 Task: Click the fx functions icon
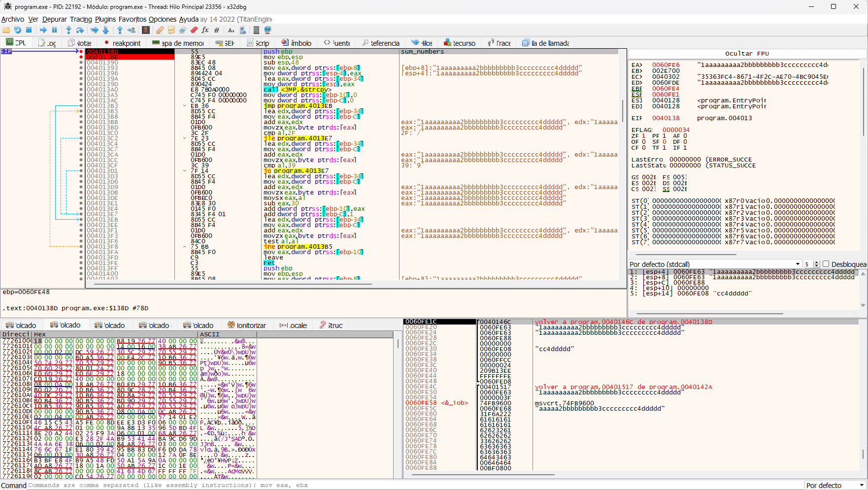pos(205,30)
